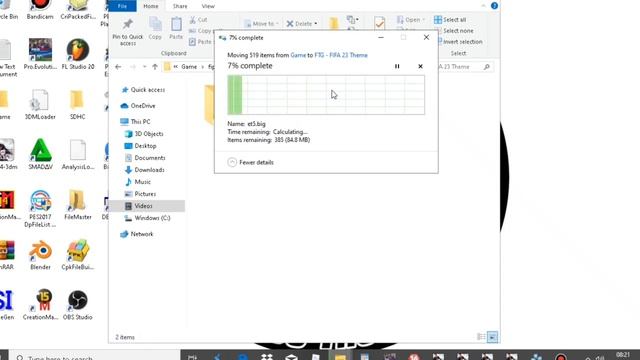
Task: Open Desktop in navigation pane
Action: (x=140, y=146)
